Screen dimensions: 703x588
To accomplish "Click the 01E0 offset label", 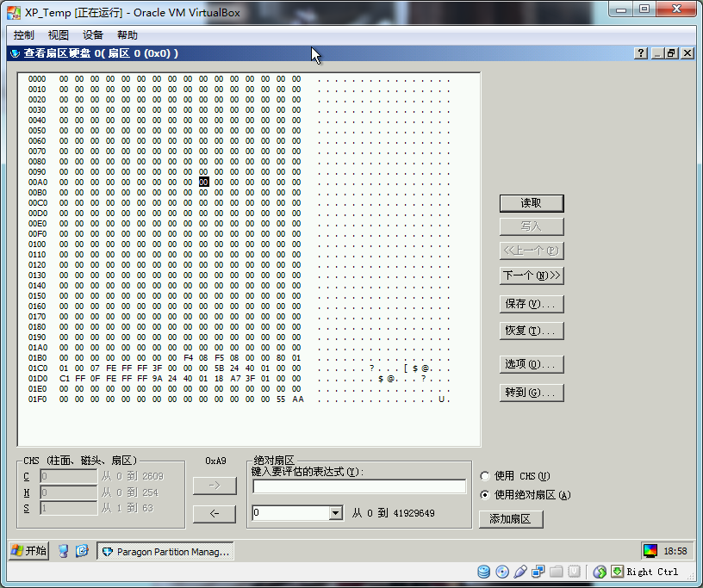I will click(x=37, y=389).
